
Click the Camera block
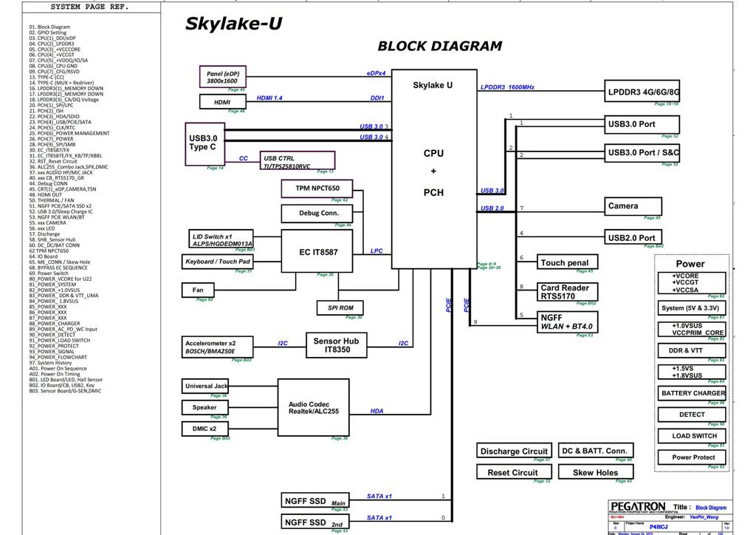click(633, 206)
